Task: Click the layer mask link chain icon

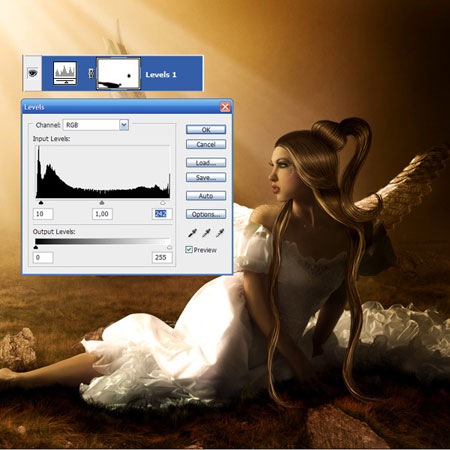Action: 91,73
